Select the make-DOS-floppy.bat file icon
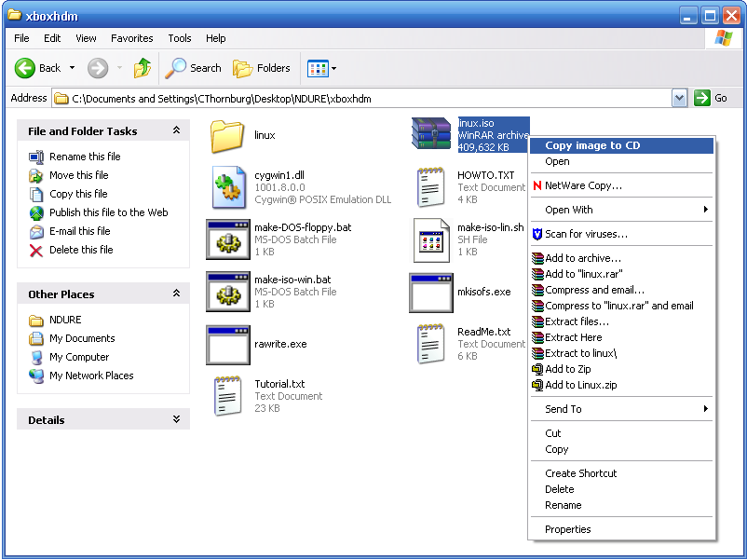 (227, 239)
